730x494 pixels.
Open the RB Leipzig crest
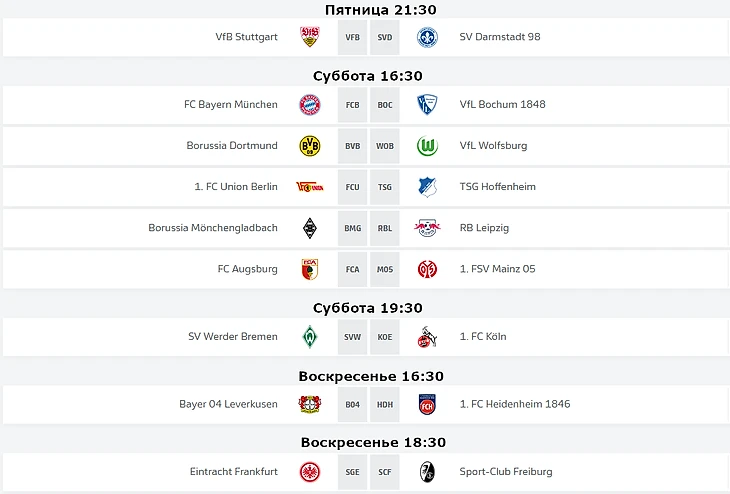pos(428,228)
